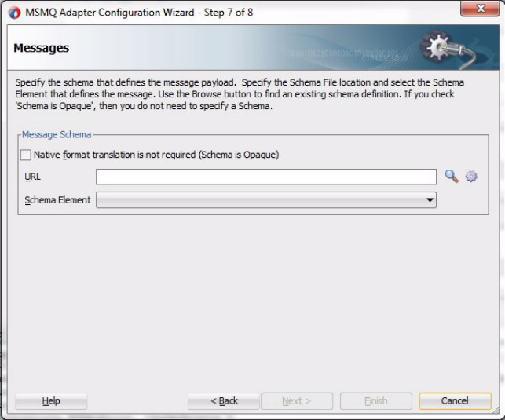Click the magnifier browse schema file icon

[x=452, y=177]
